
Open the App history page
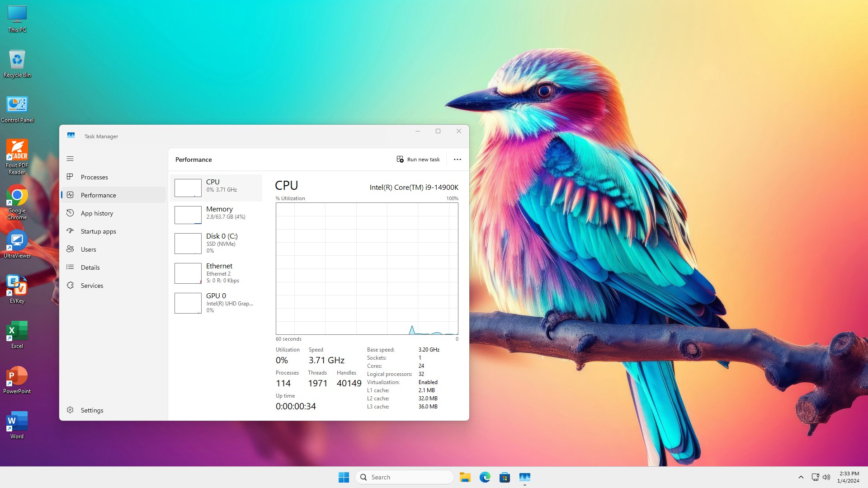click(x=97, y=213)
